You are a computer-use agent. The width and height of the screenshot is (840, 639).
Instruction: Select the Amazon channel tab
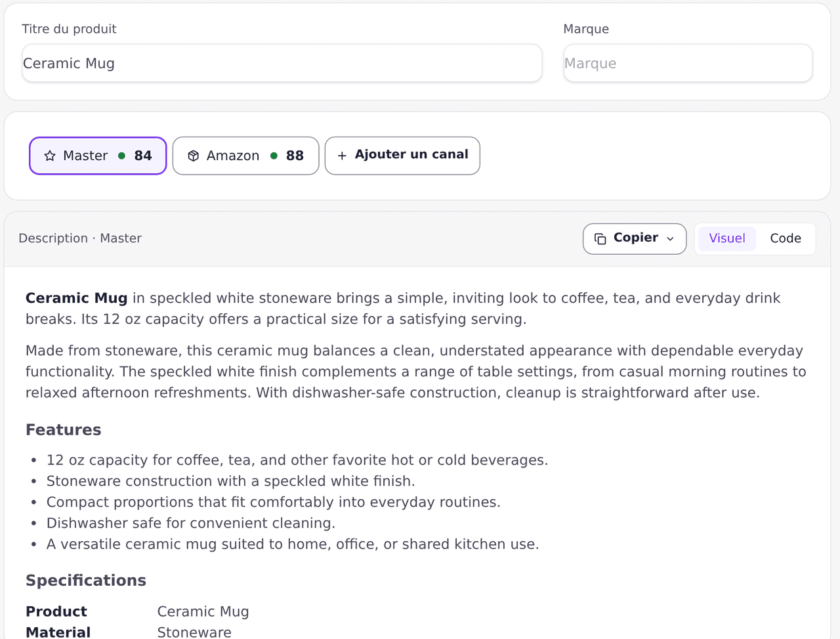click(245, 156)
